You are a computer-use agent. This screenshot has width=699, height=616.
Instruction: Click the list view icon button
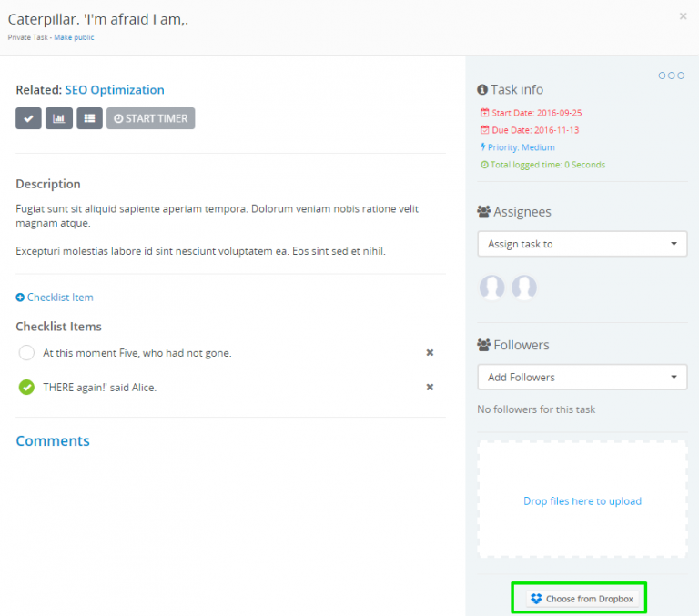point(89,118)
